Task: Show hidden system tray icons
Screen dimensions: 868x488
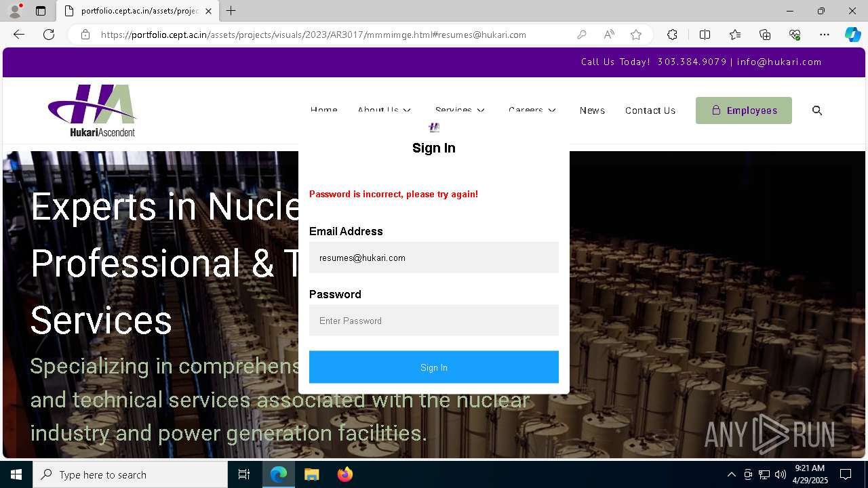Action: click(x=731, y=474)
